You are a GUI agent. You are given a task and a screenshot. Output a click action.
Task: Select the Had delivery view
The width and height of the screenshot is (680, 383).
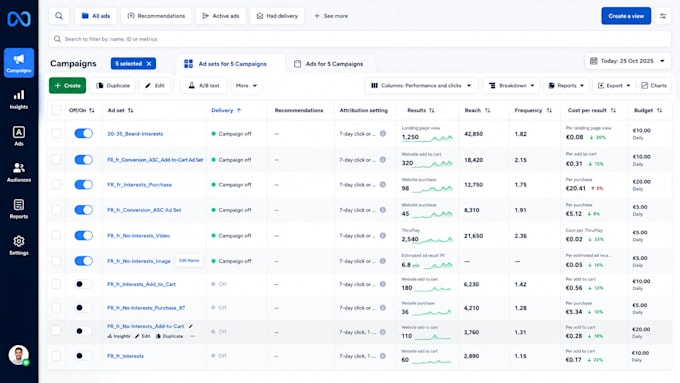277,16
